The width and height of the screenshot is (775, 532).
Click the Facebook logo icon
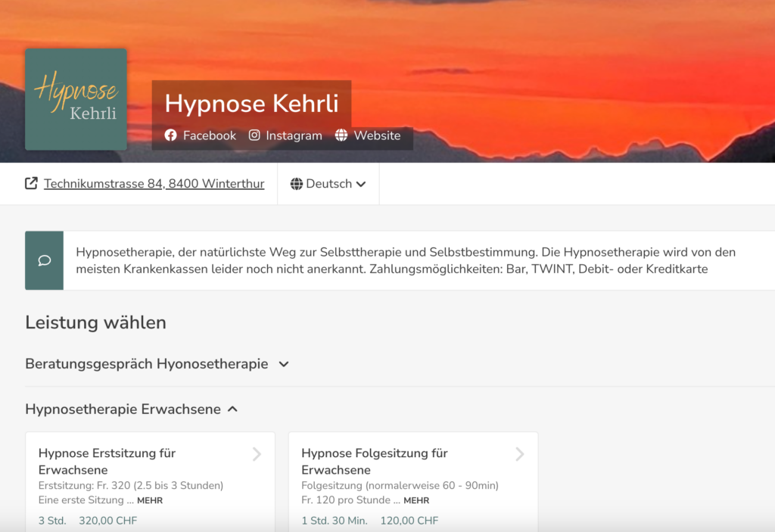pos(170,135)
